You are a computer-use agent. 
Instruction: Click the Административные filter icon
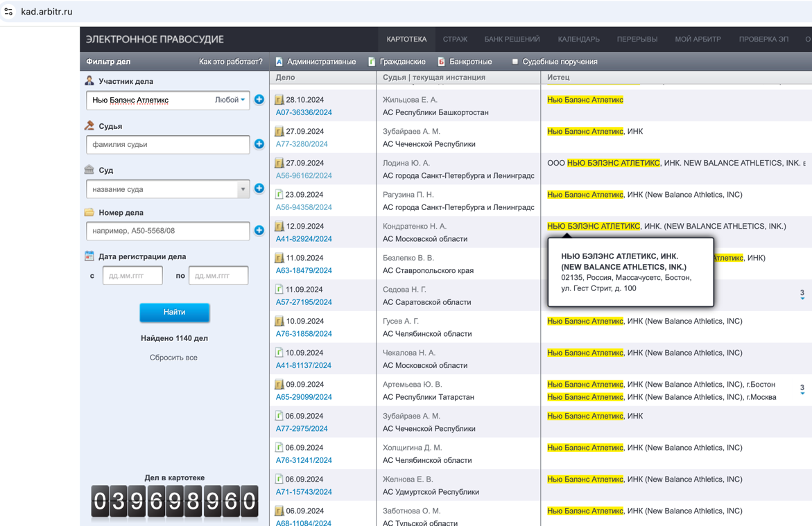point(279,62)
